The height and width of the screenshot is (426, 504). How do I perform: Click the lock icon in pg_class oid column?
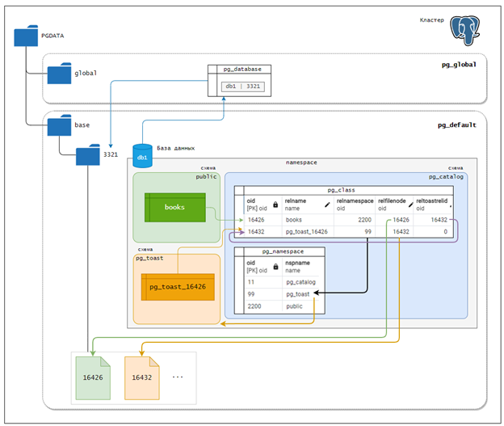point(275,205)
